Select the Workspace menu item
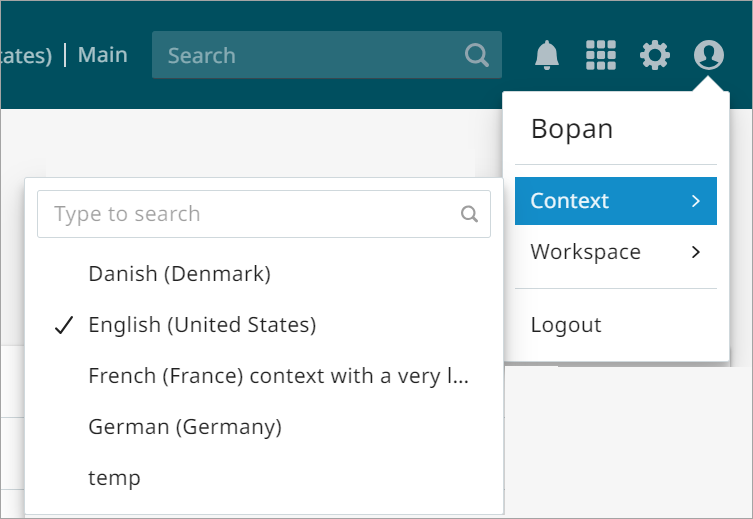 586,252
